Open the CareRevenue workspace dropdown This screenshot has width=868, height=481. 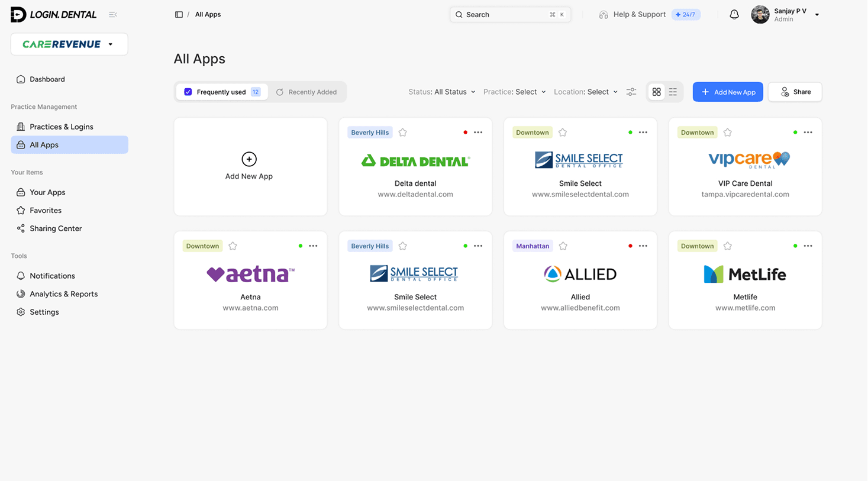[x=69, y=44]
